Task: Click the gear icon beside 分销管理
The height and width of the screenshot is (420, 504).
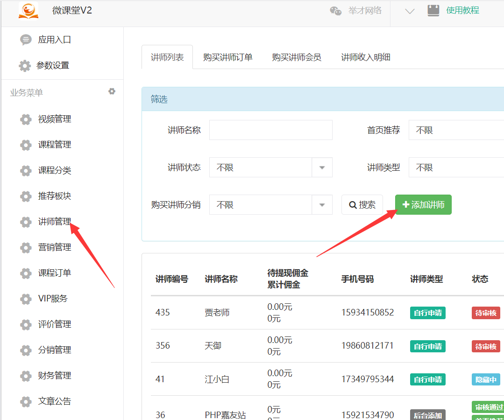Action: [26, 350]
